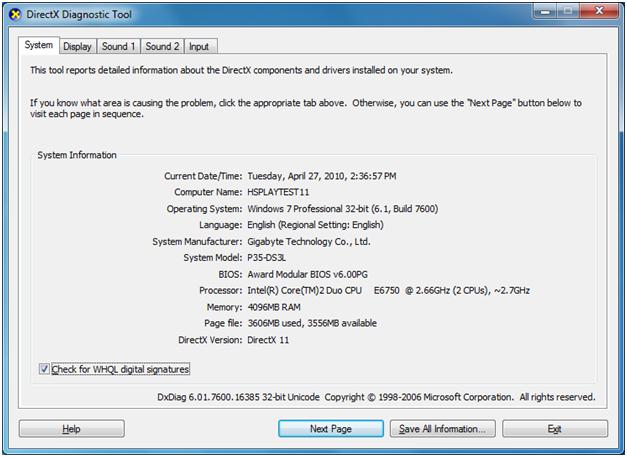Screen dimensions: 627x457
Task: Select the System tab
Action: (x=39, y=45)
